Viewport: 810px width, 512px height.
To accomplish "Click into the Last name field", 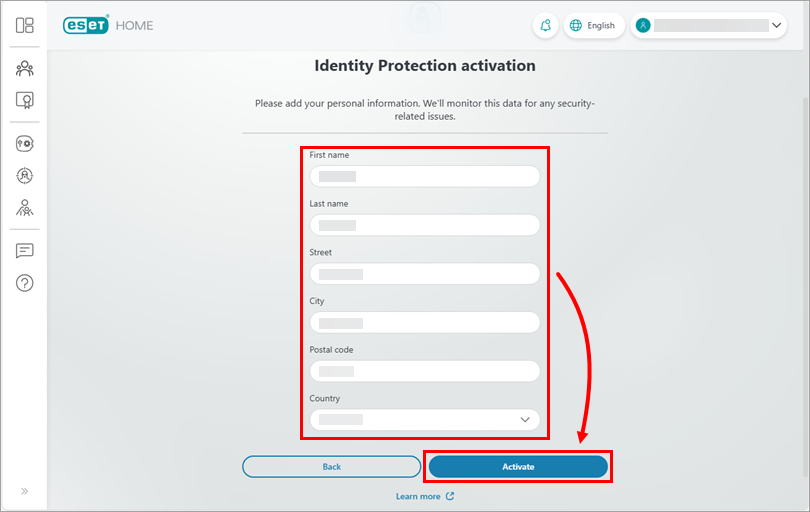I will (425, 225).
